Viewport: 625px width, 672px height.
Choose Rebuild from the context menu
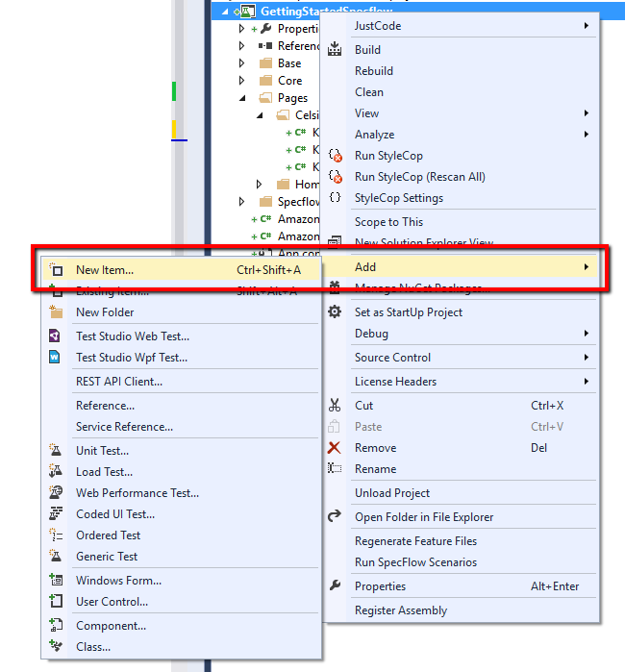[x=374, y=71]
